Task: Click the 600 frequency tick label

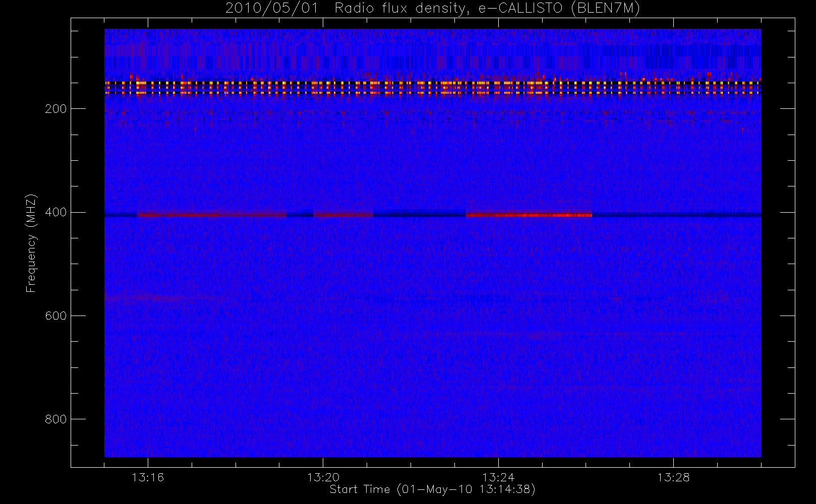Action: (x=55, y=316)
